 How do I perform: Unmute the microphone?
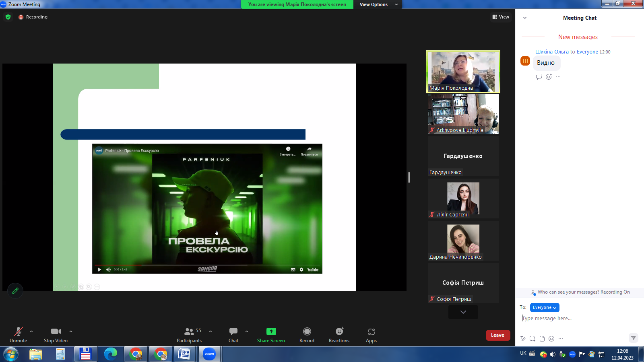[19, 335]
